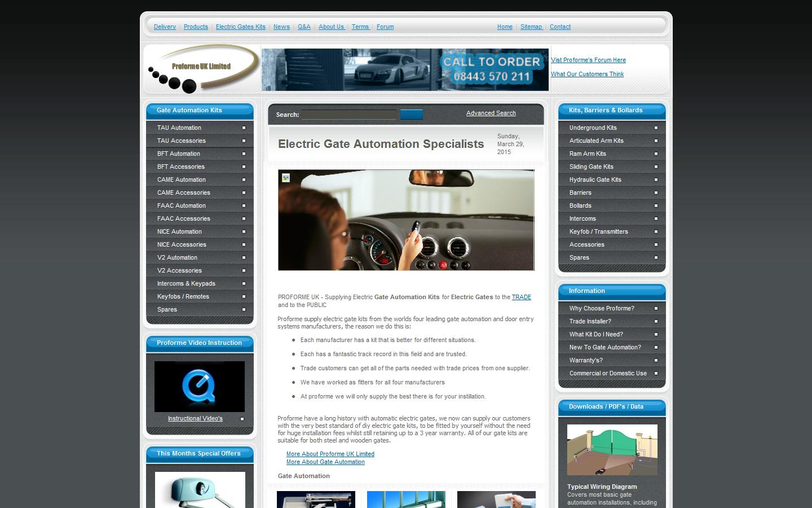Open the Products menu item
Image resolution: width=812 pixels, height=508 pixels.
click(x=196, y=27)
